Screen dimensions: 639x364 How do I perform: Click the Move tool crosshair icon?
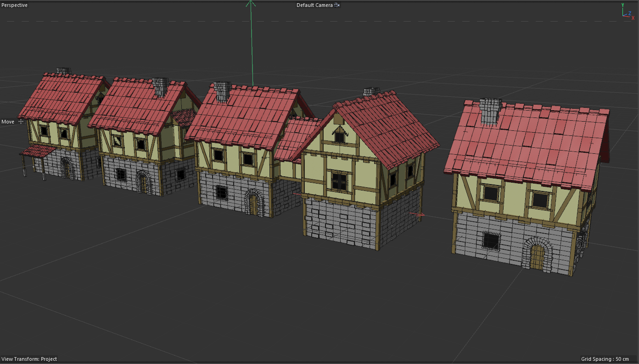[21, 122]
